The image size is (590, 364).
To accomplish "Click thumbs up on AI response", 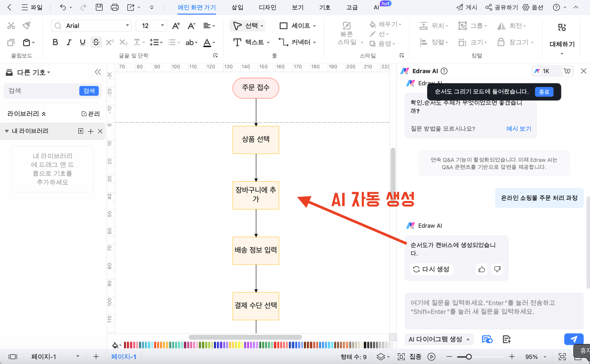I will (482, 269).
